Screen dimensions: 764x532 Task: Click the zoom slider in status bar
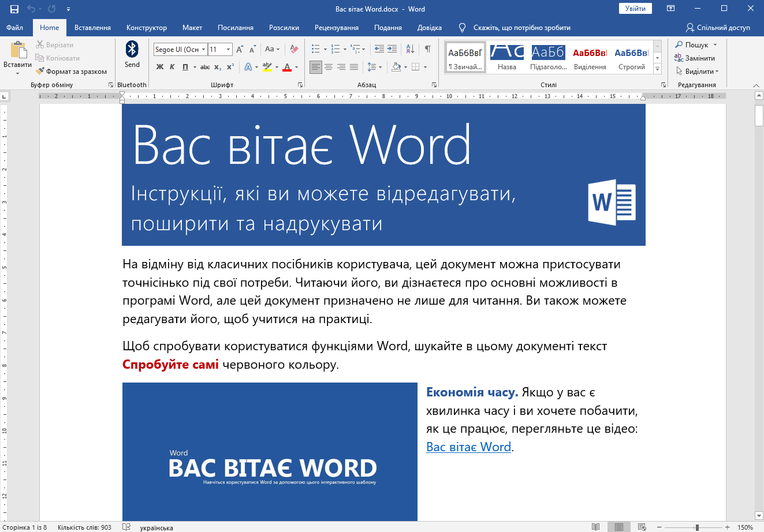[x=697, y=527]
